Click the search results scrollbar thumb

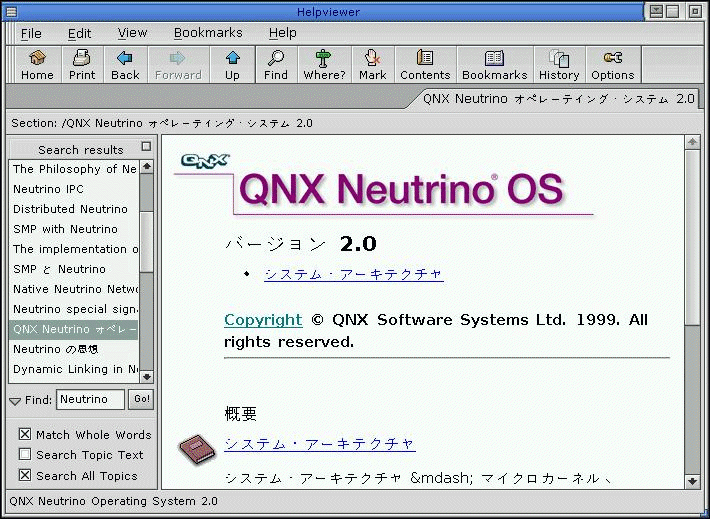click(146, 243)
